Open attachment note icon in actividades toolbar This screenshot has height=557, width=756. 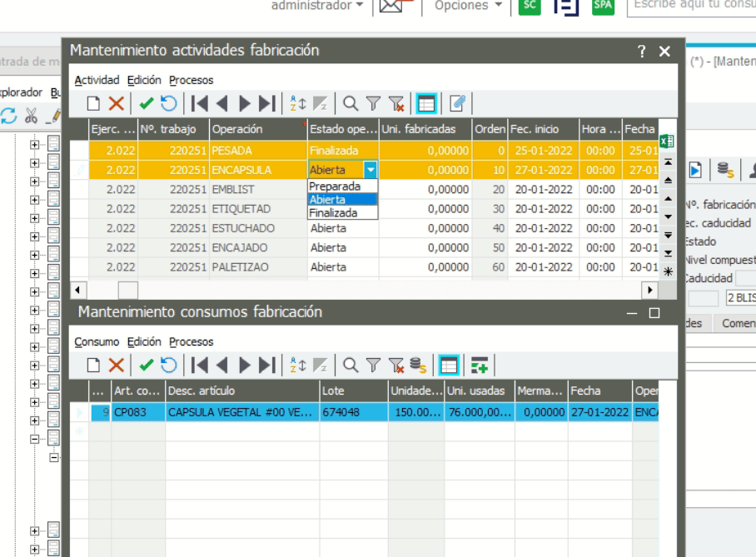click(457, 104)
